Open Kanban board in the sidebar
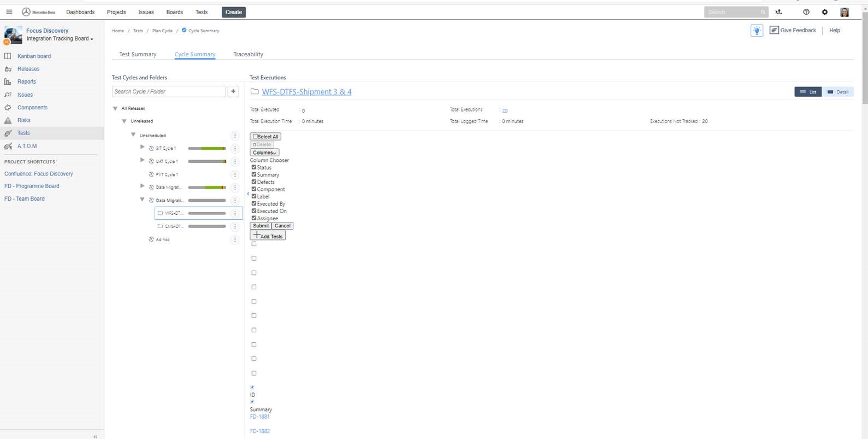 (x=34, y=56)
